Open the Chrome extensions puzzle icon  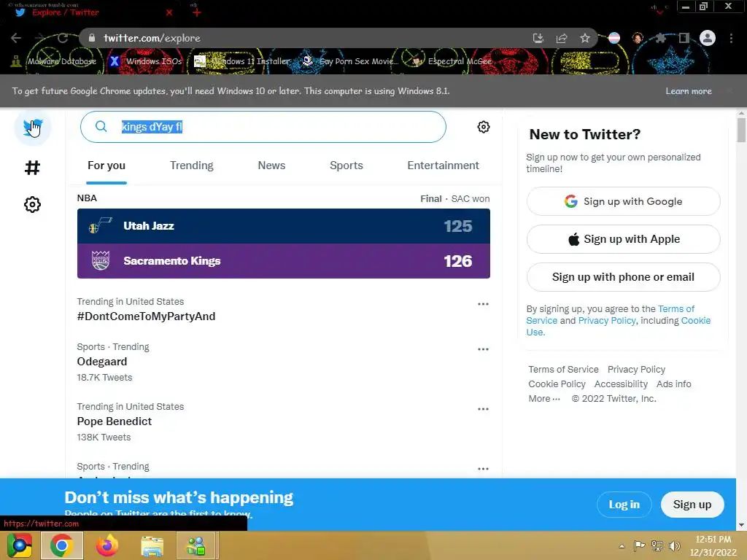(x=660, y=38)
